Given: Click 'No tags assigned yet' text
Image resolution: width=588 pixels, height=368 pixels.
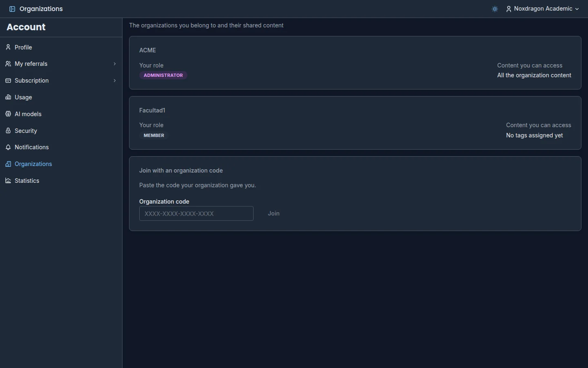Looking at the screenshot, I should [535, 135].
